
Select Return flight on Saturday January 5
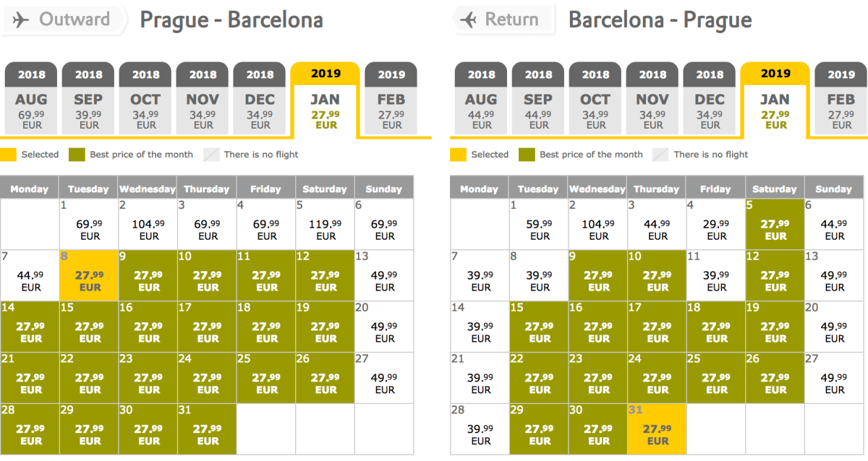click(775, 223)
